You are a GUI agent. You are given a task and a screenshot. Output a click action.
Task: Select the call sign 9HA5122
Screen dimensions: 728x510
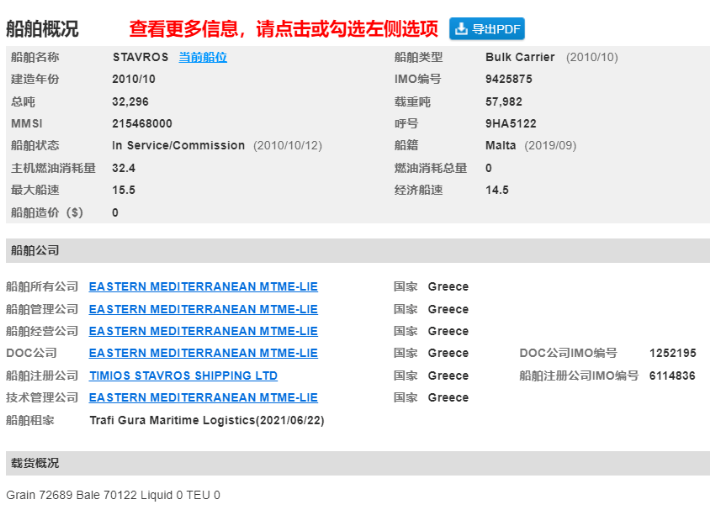[x=511, y=124]
